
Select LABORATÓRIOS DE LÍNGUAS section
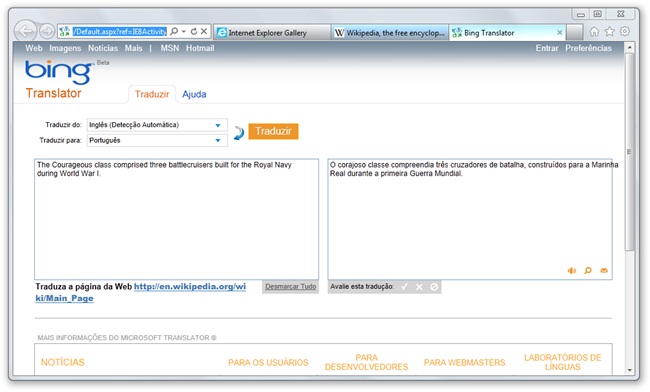click(563, 362)
